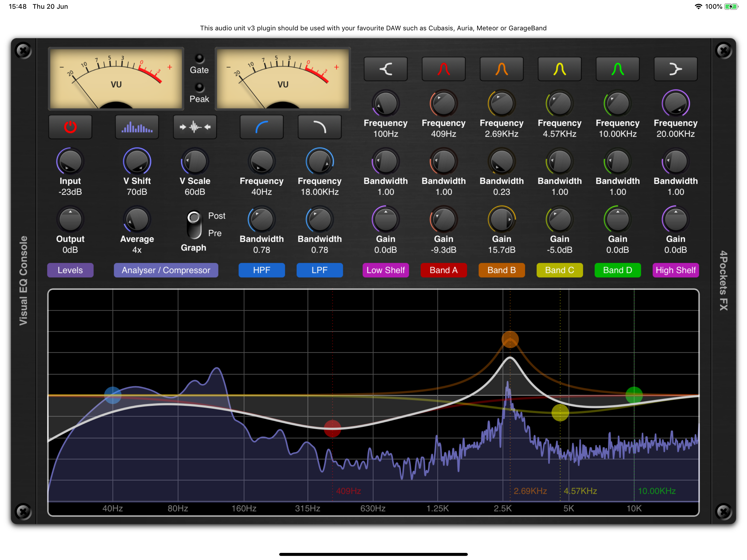Select the white low-pass filter curve icon
The width and height of the screenshot is (747, 560).
(319, 127)
